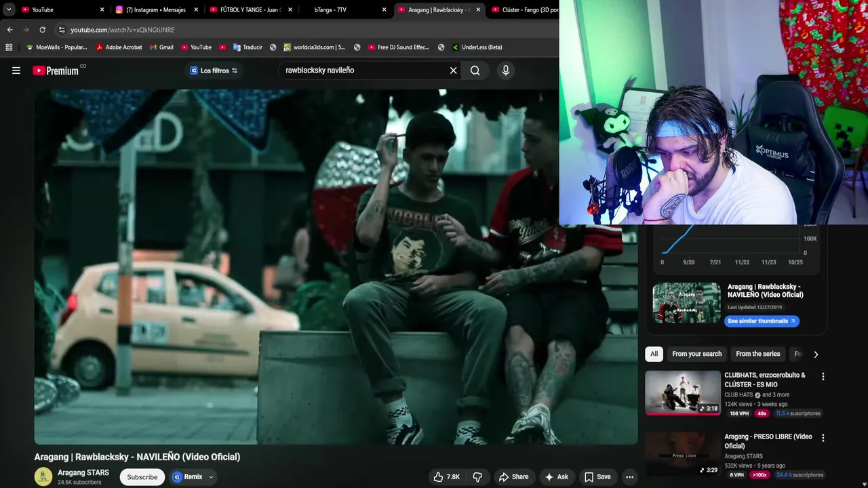
Task: Click the '>100x' badge on PRESO LIBRE
Action: click(x=759, y=475)
